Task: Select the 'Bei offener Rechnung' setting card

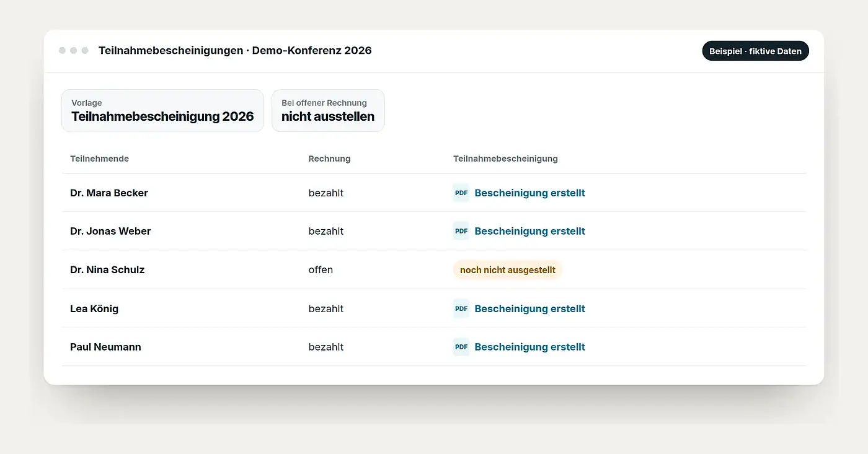Action: coord(328,111)
